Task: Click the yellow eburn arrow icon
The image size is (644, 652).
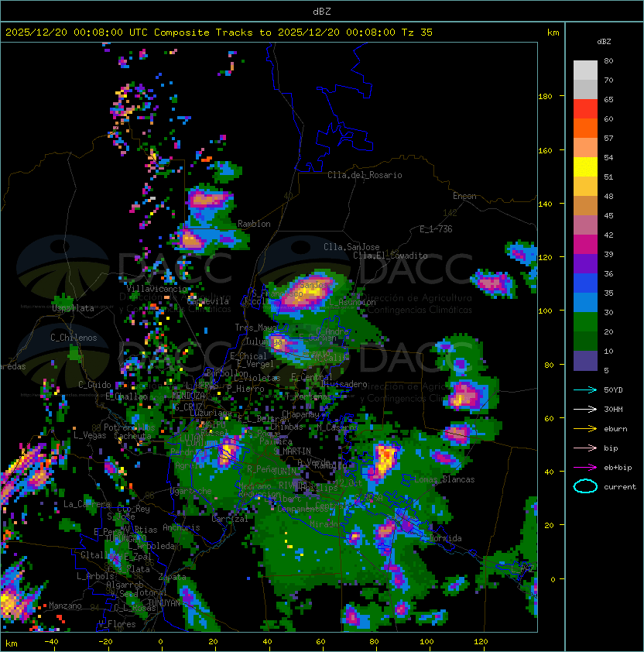Action: (x=585, y=428)
